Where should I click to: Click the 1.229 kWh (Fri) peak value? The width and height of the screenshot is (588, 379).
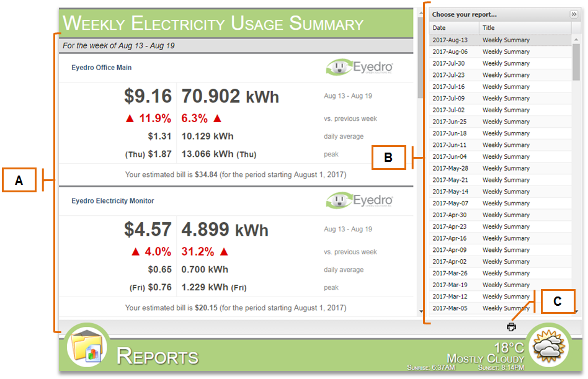point(214,287)
